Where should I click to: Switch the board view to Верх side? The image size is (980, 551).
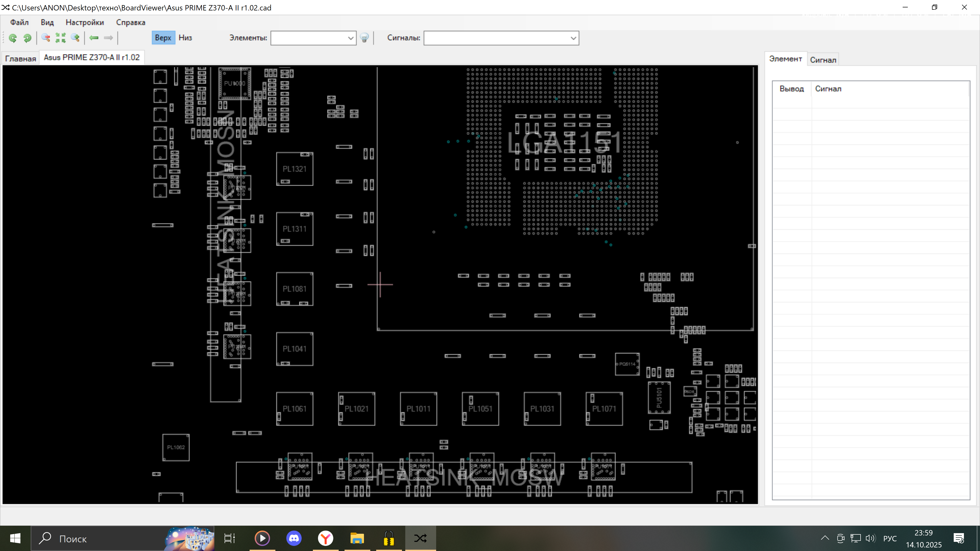point(163,38)
